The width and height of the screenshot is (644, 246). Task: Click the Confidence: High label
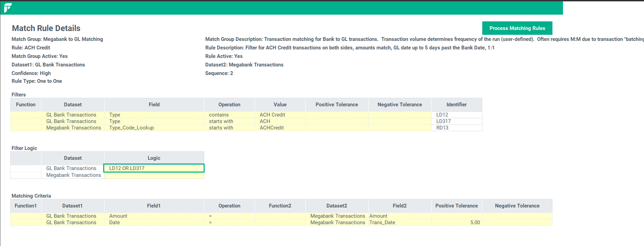point(31,73)
